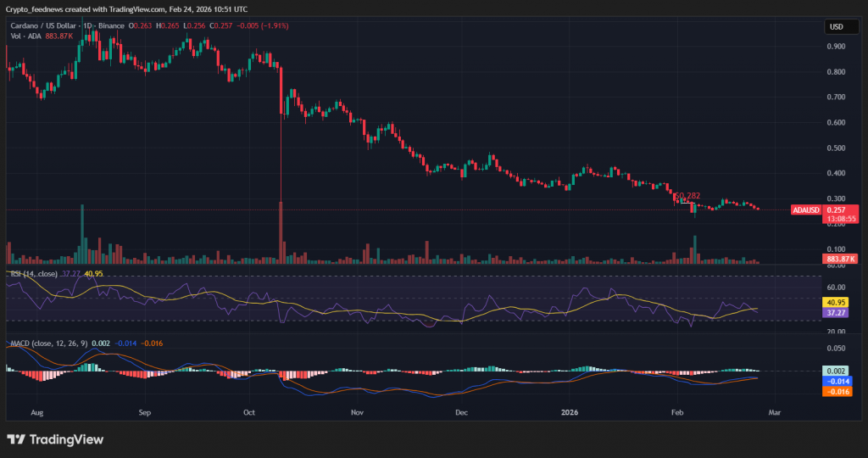
Task: Click the USD currency button
Action: tap(842, 26)
